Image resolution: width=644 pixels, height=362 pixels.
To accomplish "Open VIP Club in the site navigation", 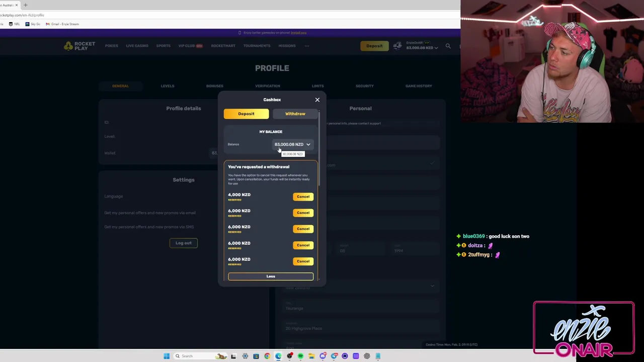I will click(190, 46).
